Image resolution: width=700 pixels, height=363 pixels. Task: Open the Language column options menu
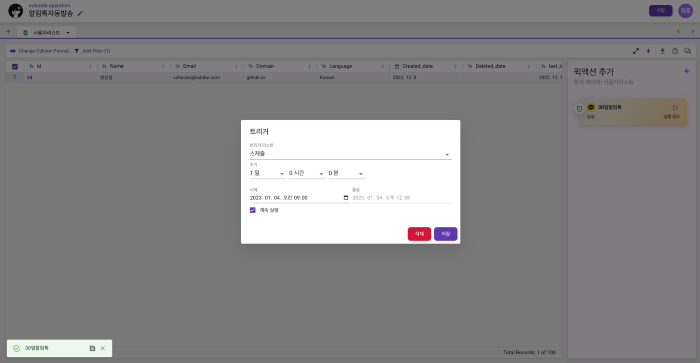click(383, 67)
